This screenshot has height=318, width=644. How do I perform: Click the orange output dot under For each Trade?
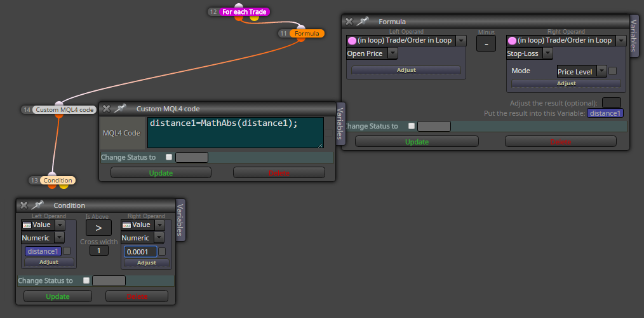tap(239, 18)
